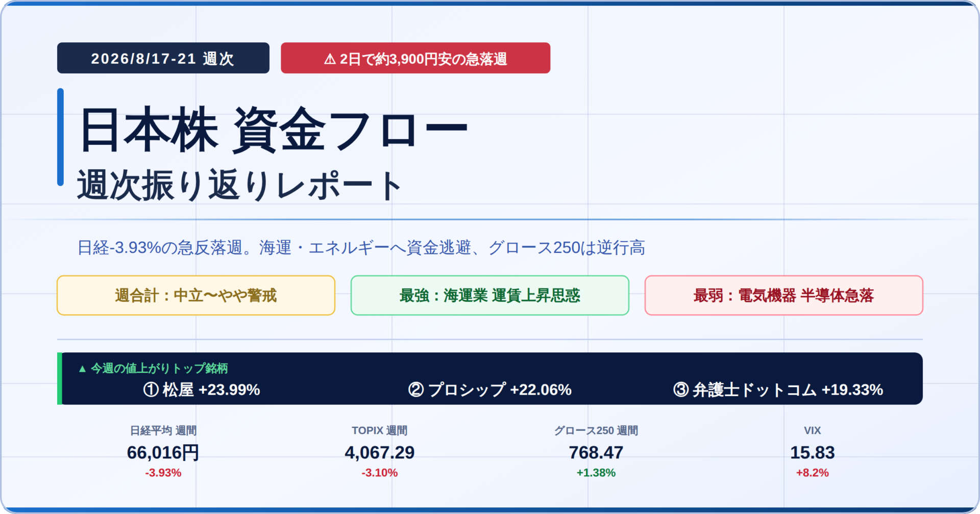This screenshot has width=980, height=514.
Task: Click the 週次振り返りレポート subtitle
Action: tap(239, 185)
